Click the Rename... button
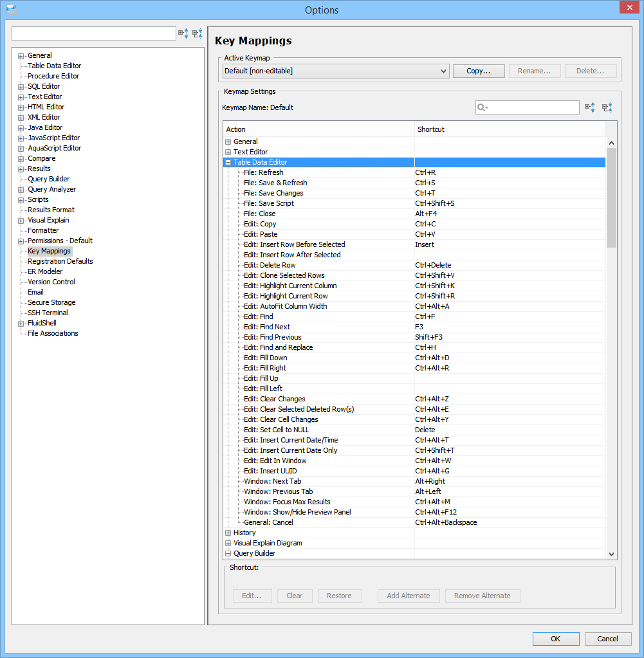 pyautogui.click(x=535, y=71)
